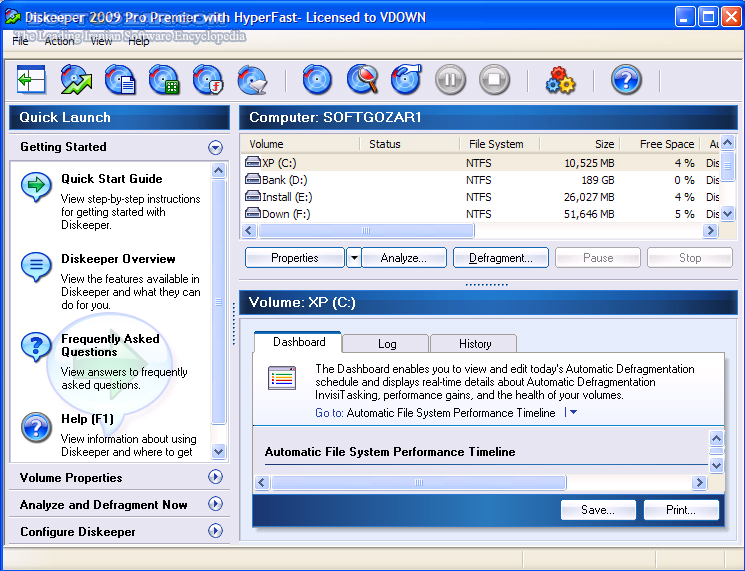The image size is (745, 571).
Task: Click the drive icon of Install (E:)
Action: (x=253, y=196)
